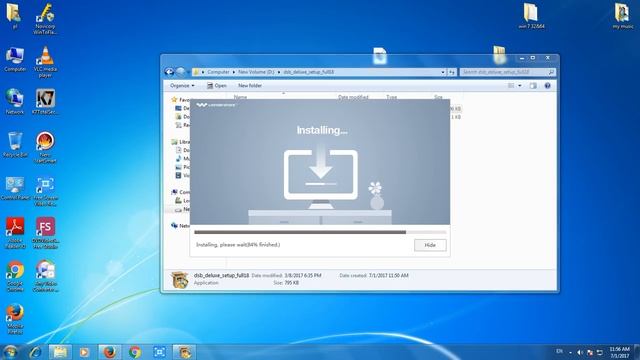Sort files by Name column

tap(240, 97)
